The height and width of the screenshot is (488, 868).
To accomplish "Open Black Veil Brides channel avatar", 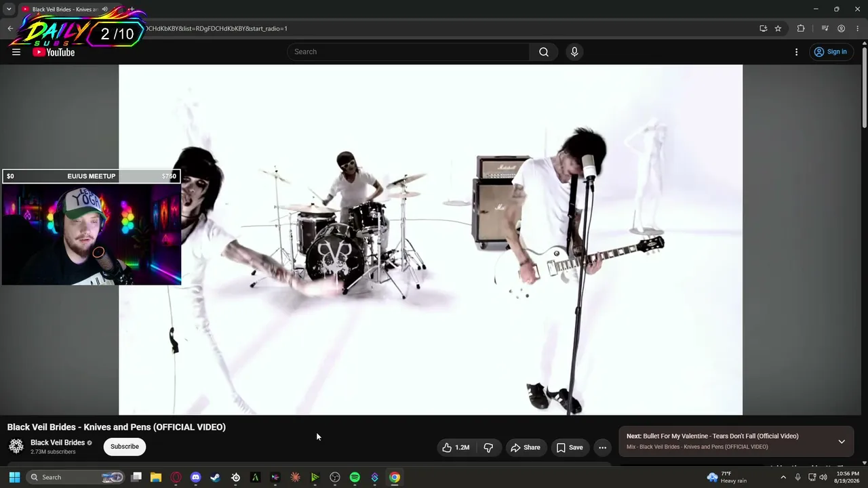I will tap(16, 446).
